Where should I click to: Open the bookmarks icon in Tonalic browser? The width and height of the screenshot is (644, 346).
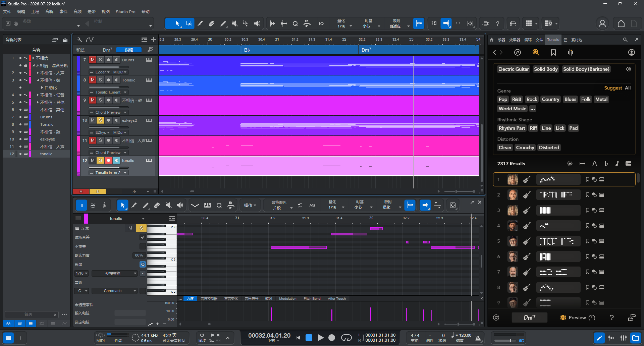coord(553,52)
